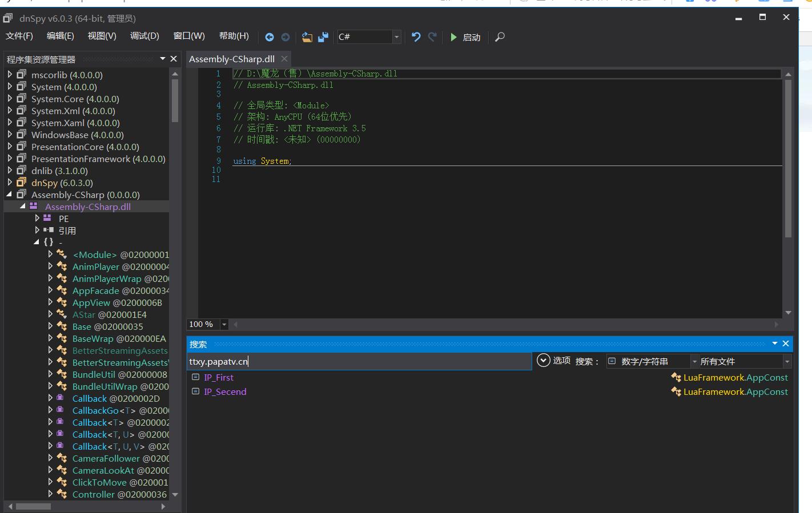Click the open file folder icon
Image resolution: width=812 pixels, height=513 pixels.
(307, 37)
